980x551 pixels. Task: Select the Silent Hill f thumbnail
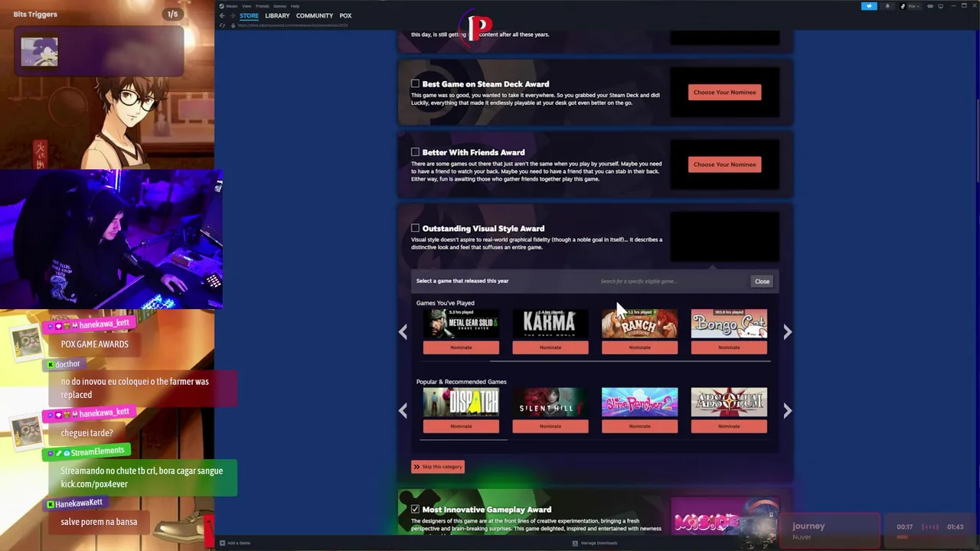pyautogui.click(x=550, y=403)
